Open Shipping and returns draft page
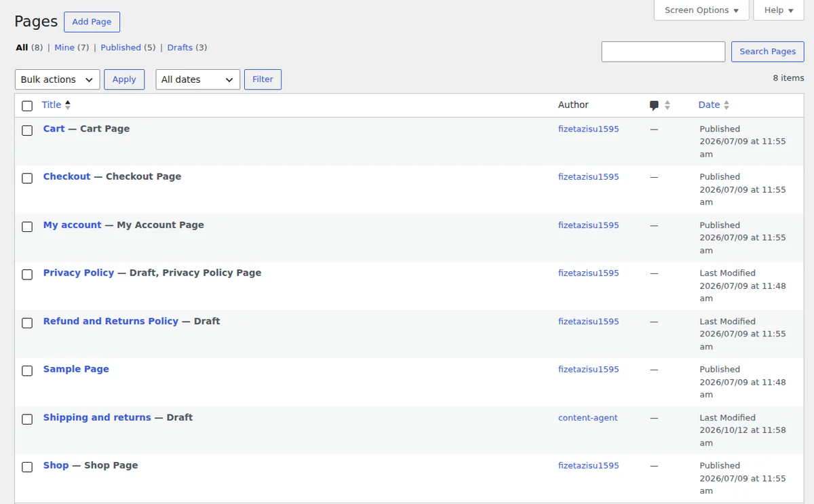 pos(97,418)
